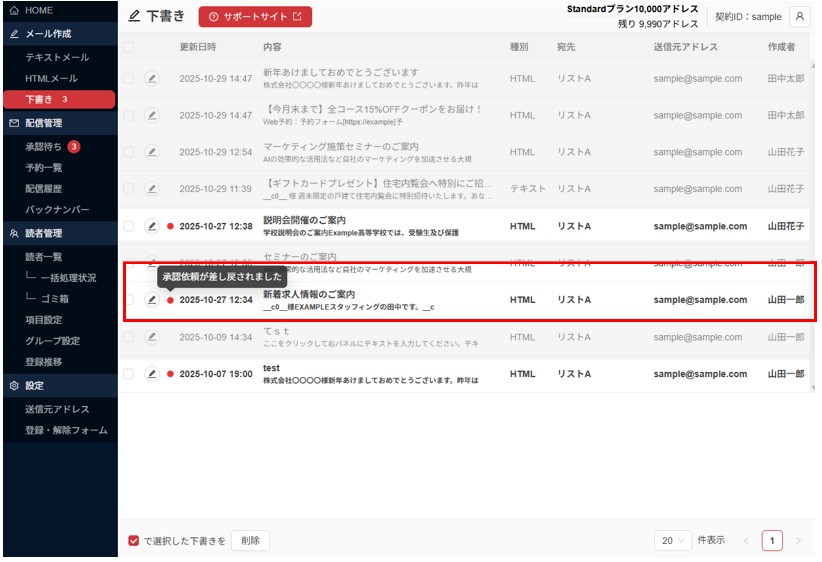Click edit pencil for ギフトカードプレゼント draft
The width and height of the screenshot is (822, 562).
click(x=152, y=189)
